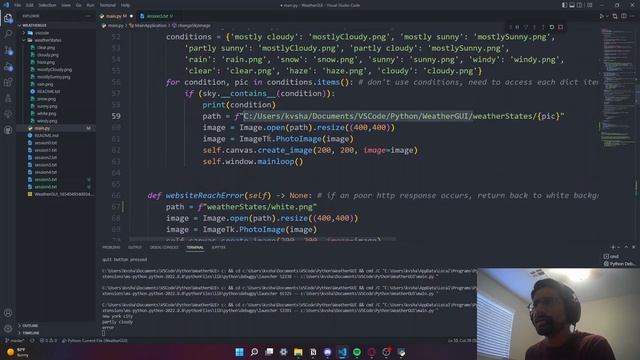
Task: Open Settings gear on the taskbar
Action: point(284,352)
